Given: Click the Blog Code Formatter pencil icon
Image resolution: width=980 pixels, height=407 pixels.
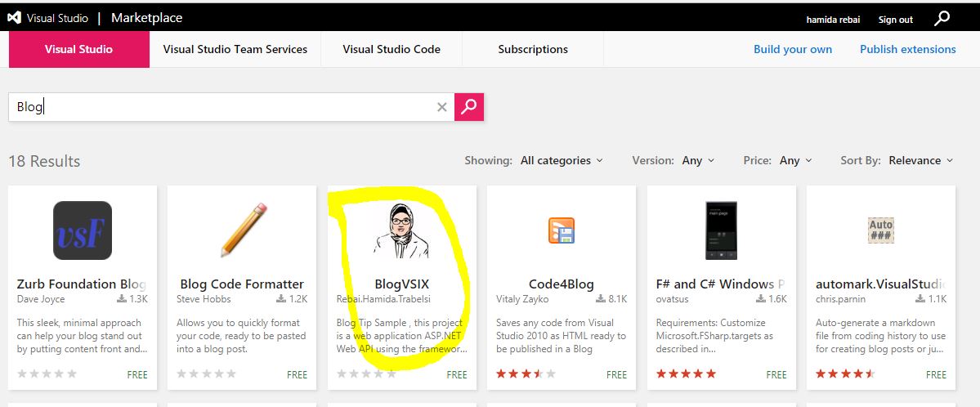Looking at the screenshot, I should pos(244,230).
